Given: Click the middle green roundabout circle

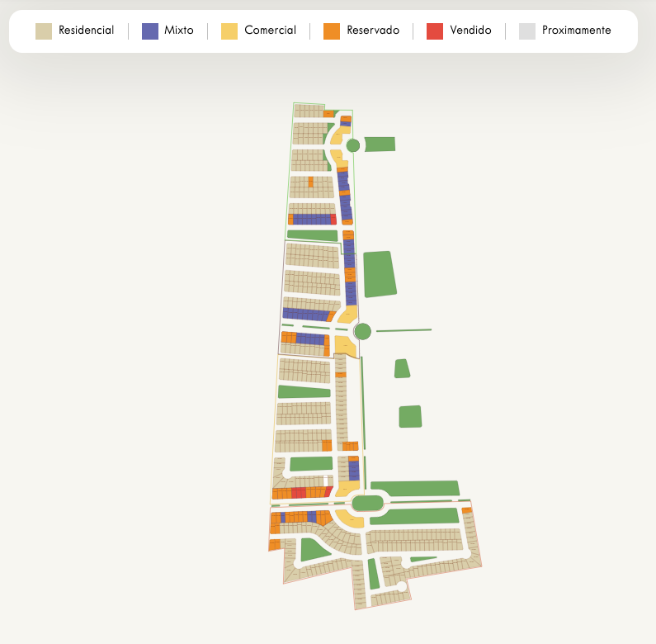Looking at the screenshot, I should (x=363, y=332).
